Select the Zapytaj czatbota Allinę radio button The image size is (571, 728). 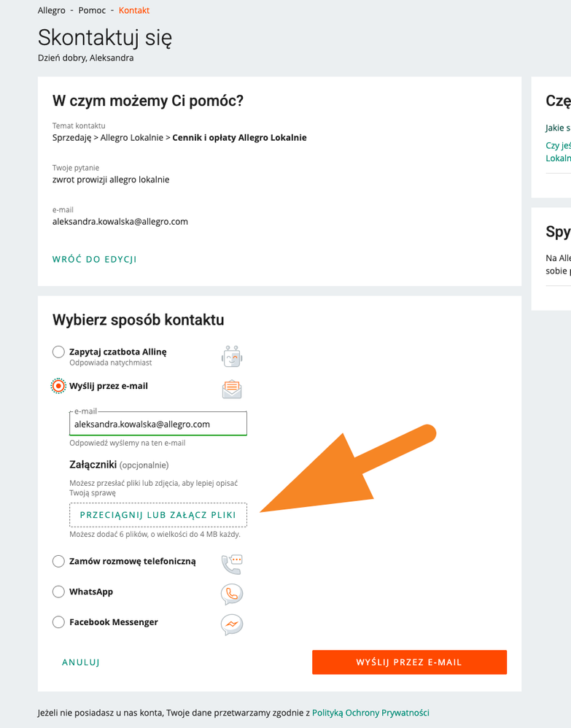point(58,352)
